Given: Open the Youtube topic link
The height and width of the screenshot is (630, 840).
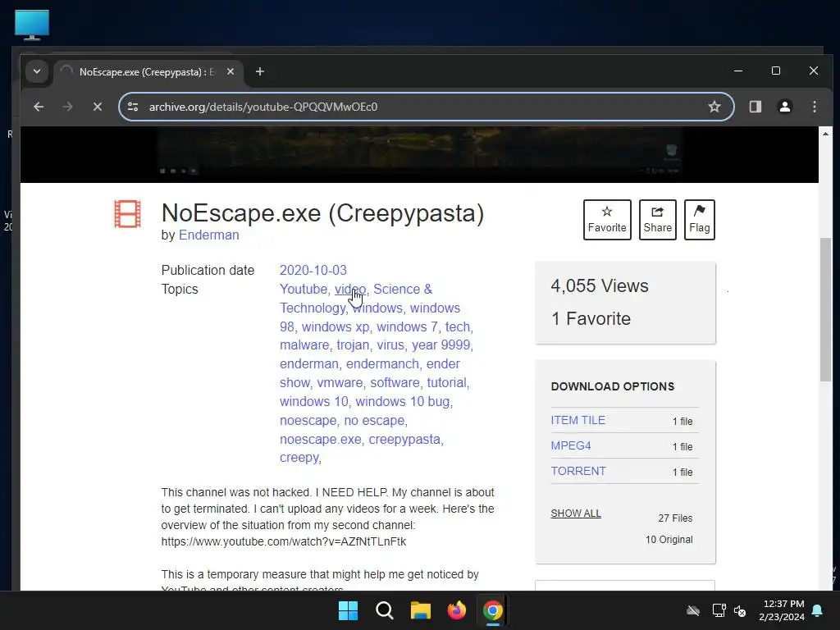Looking at the screenshot, I should [304, 290].
